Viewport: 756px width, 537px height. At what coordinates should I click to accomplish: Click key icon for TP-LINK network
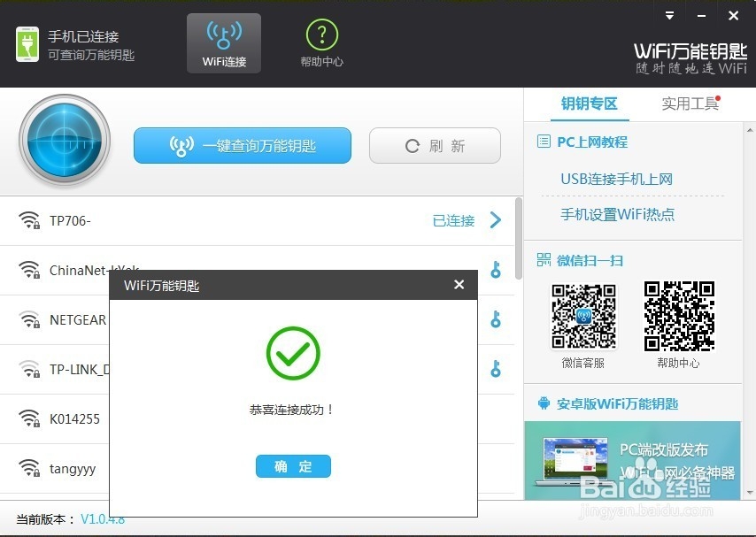point(496,369)
